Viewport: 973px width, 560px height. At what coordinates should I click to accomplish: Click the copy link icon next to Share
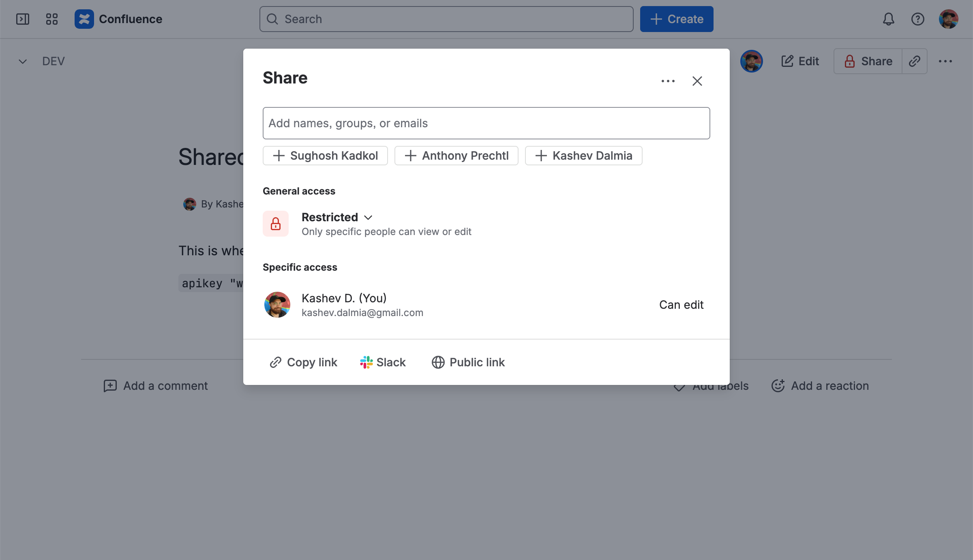coord(915,61)
